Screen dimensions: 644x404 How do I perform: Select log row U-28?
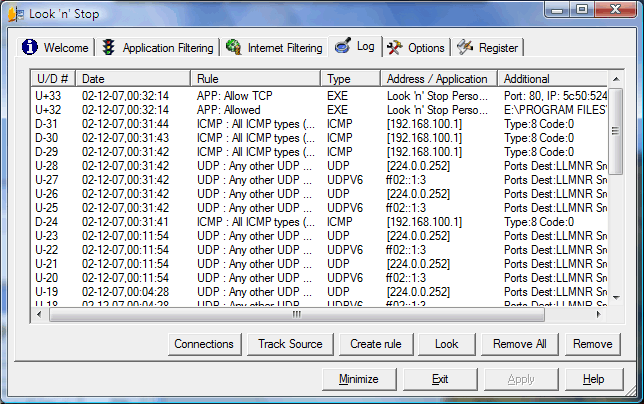(320, 165)
